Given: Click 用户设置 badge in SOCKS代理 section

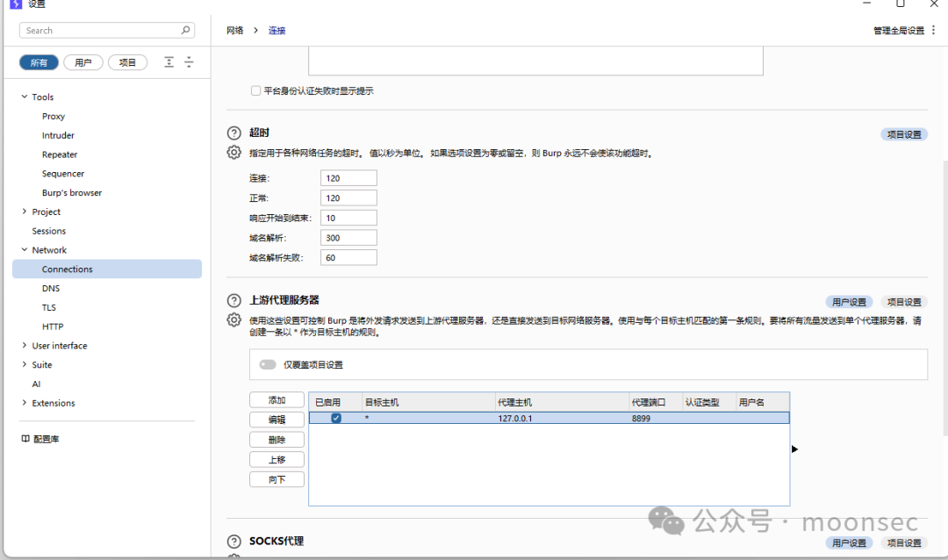Looking at the screenshot, I should click(x=849, y=542).
